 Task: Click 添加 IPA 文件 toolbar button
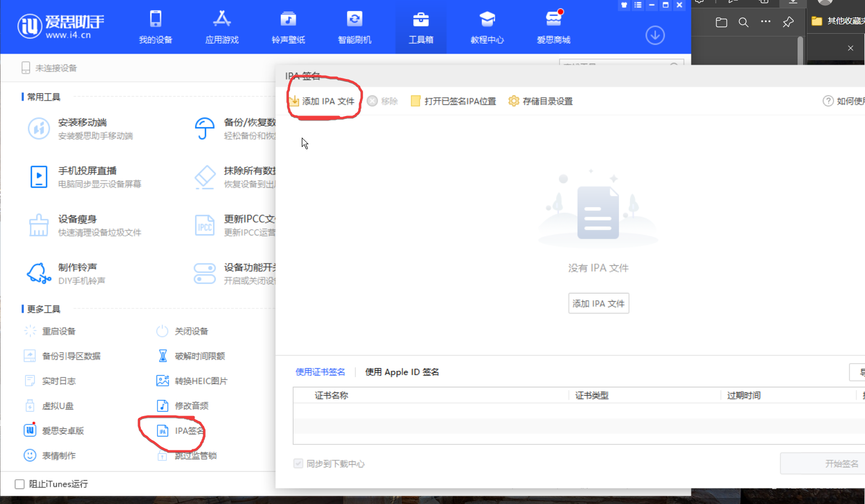tap(322, 101)
